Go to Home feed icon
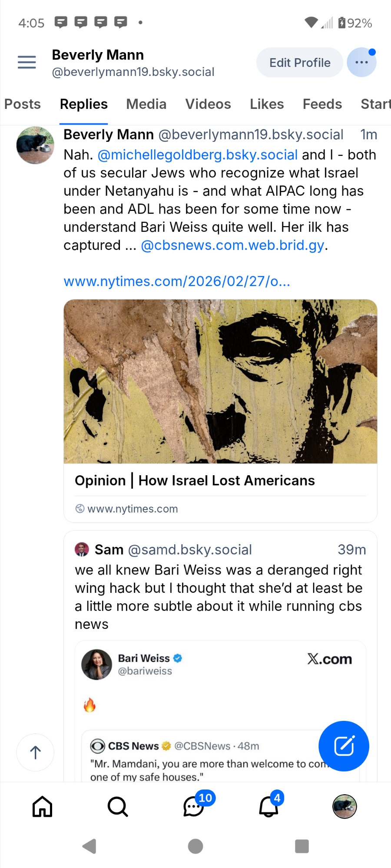 click(43, 806)
